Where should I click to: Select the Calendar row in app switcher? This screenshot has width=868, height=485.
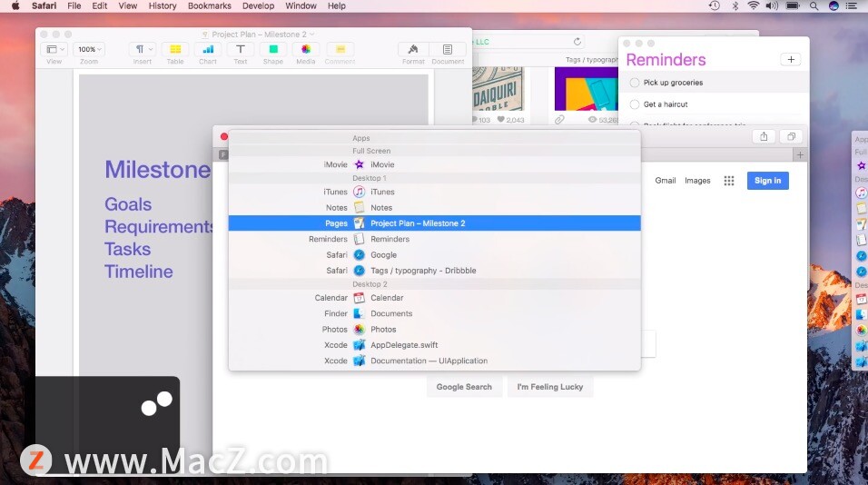coord(435,298)
